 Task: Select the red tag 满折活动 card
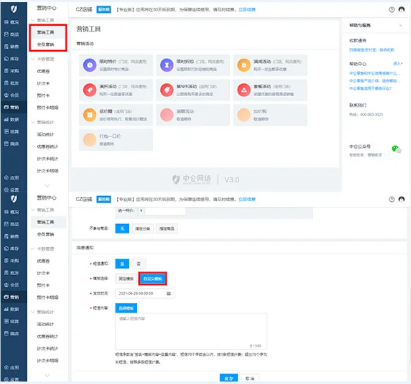115,90
